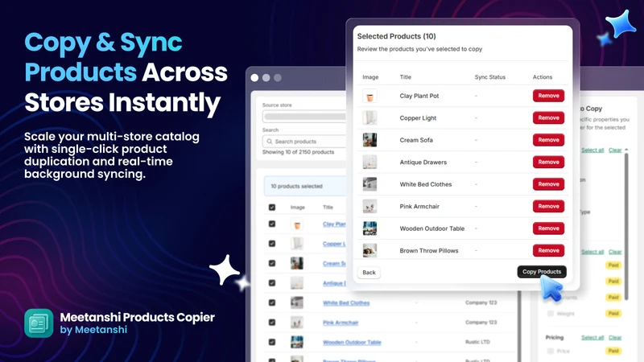Click the Title column header in dialog
This screenshot has height=362, width=644.
406,76
